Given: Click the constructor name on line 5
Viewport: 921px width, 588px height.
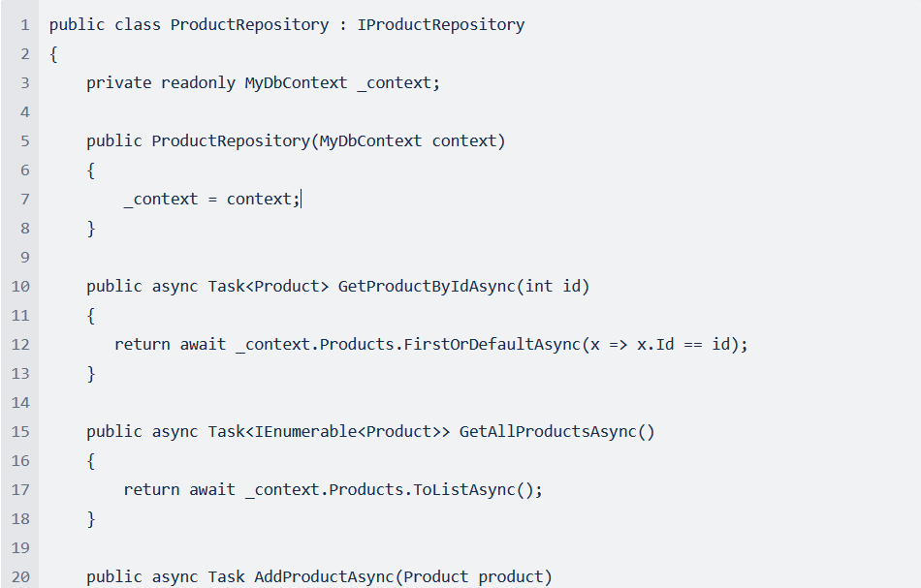Looking at the screenshot, I should pos(230,141).
